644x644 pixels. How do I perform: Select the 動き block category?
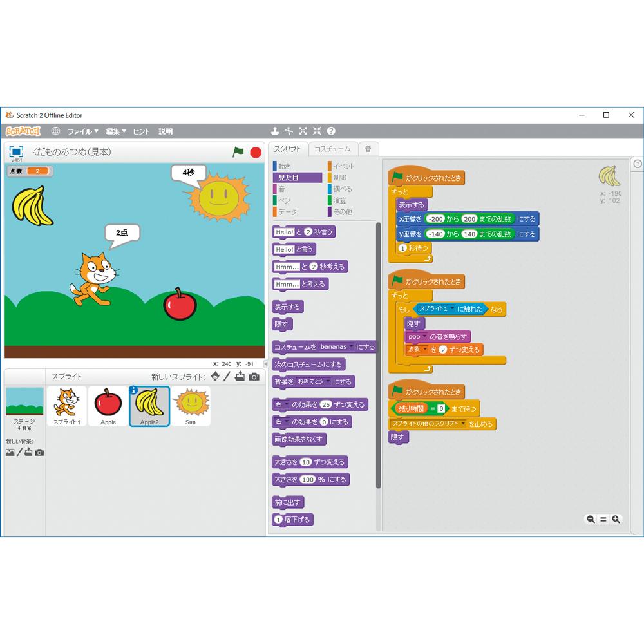(x=298, y=166)
